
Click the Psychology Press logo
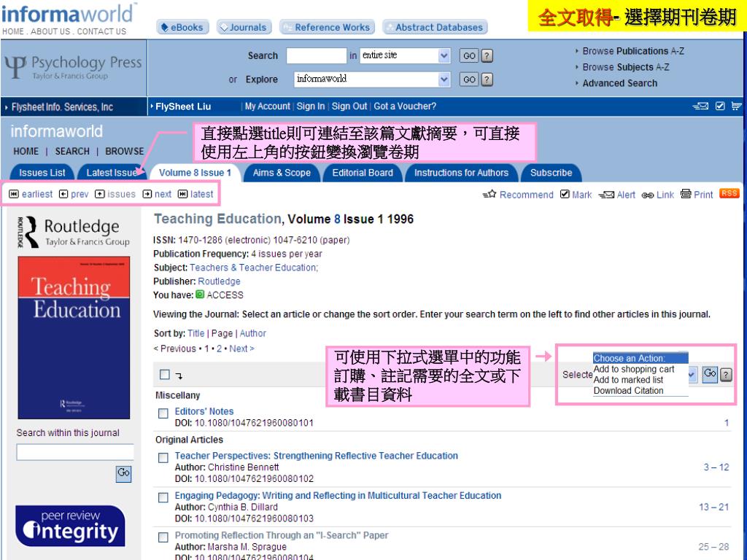click(x=74, y=68)
